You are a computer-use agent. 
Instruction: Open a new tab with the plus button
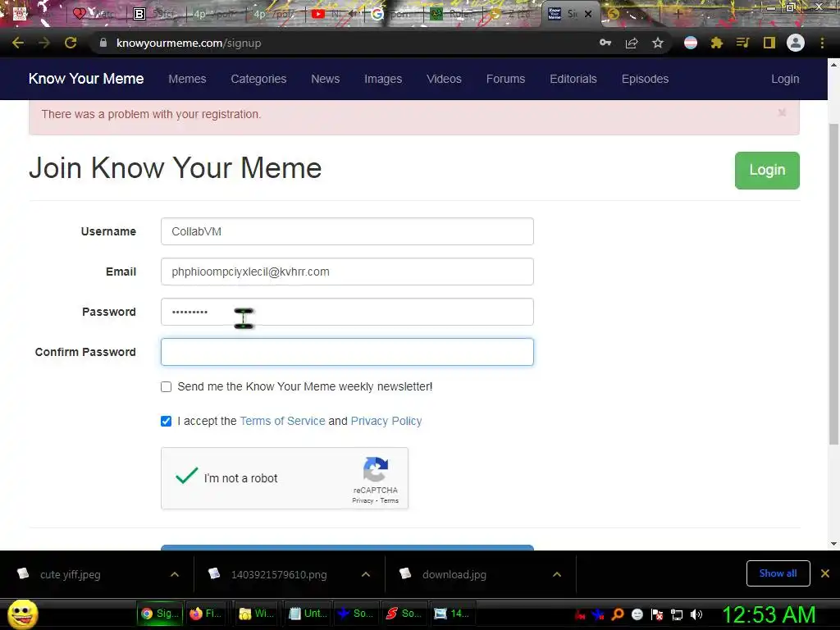click(678, 15)
